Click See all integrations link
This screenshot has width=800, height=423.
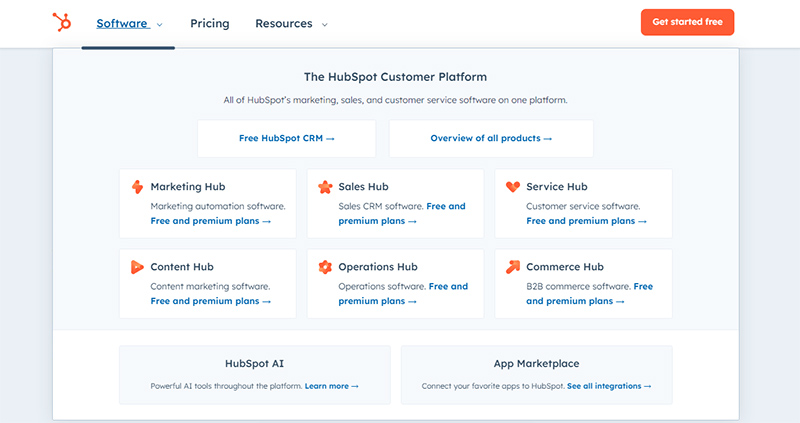click(609, 386)
